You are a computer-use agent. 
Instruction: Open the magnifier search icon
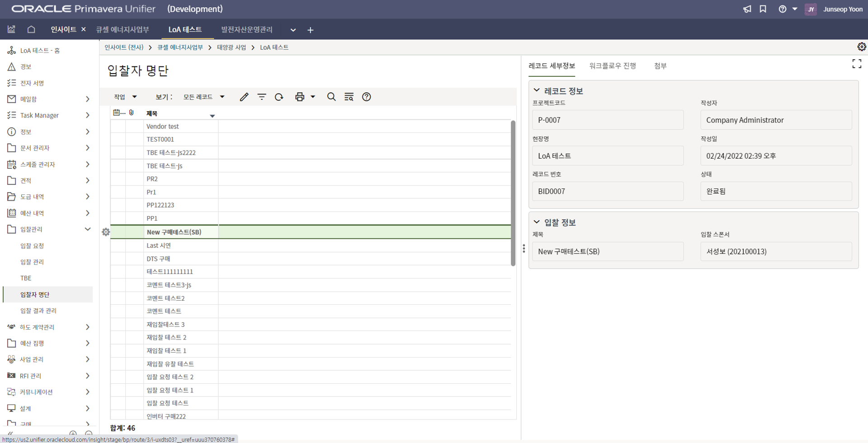331,97
